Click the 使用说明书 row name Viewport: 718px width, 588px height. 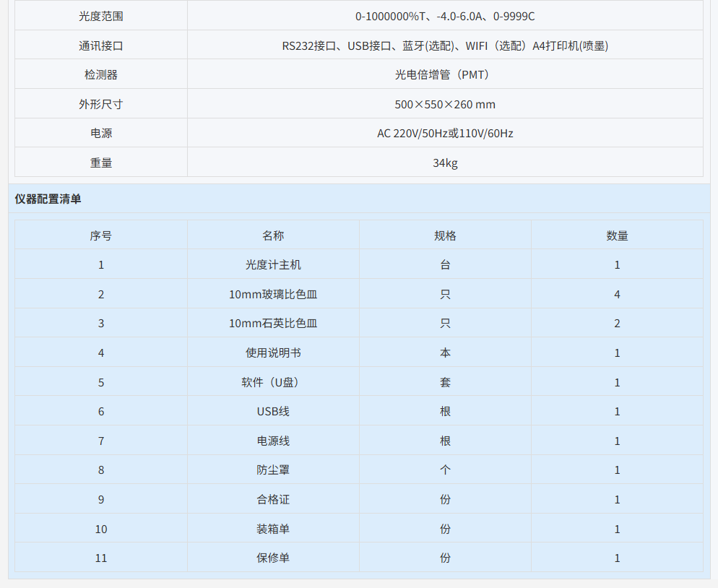273,353
